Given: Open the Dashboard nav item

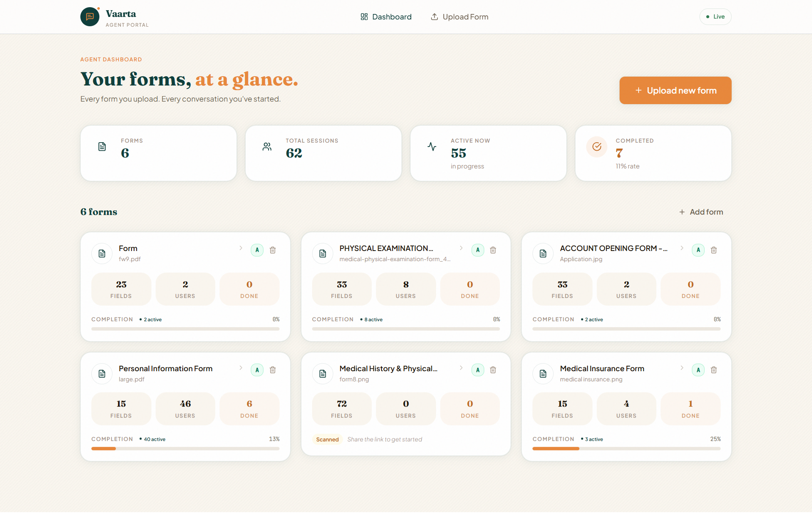Looking at the screenshot, I should tap(386, 17).
